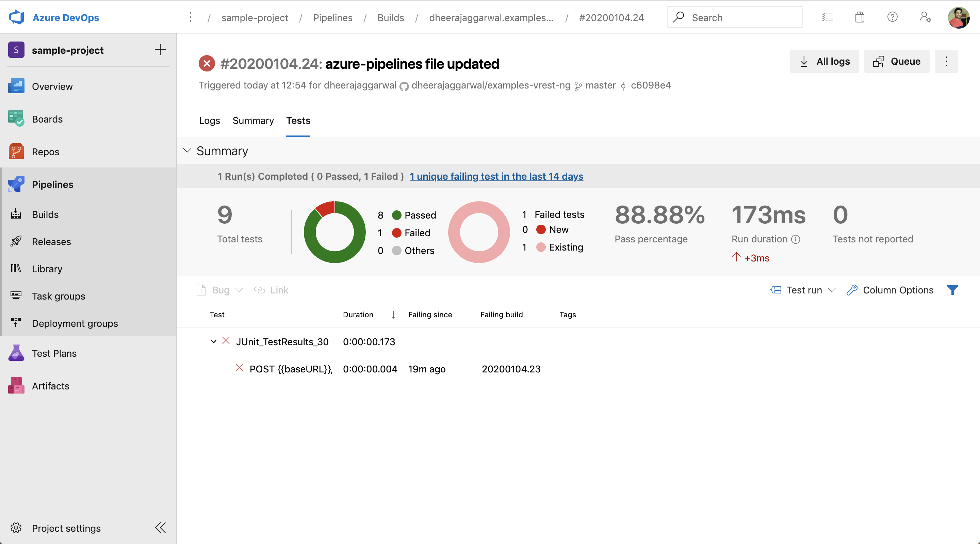Viewport: 980px width, 544px height.
Task: Add new item with plus icon
Action: coord(160,50)
